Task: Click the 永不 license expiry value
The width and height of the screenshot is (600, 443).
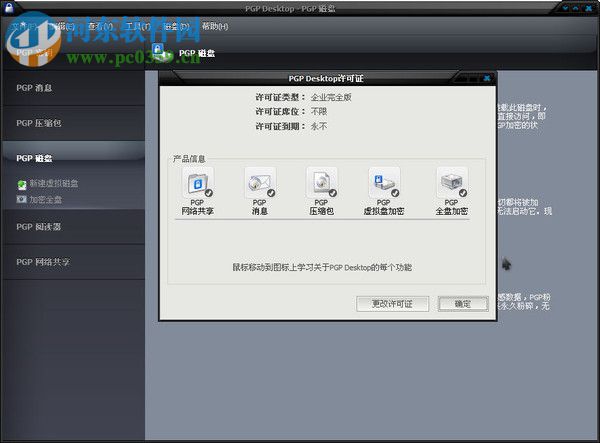Action: click(x=319, y=126)
